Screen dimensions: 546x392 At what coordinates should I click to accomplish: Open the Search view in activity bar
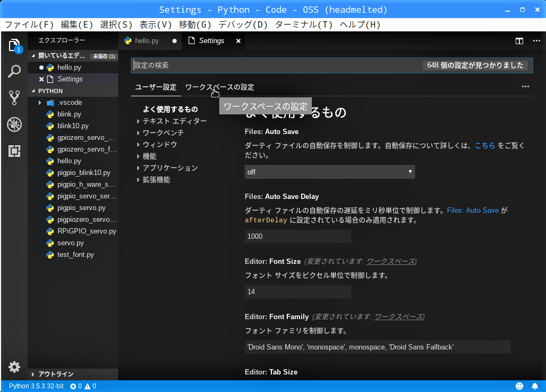tap(14, 71)
